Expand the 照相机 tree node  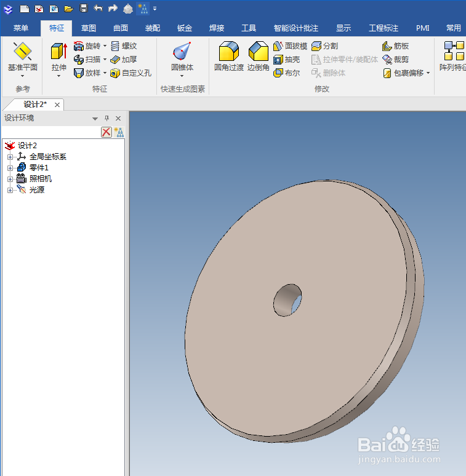tap(10, 179)
